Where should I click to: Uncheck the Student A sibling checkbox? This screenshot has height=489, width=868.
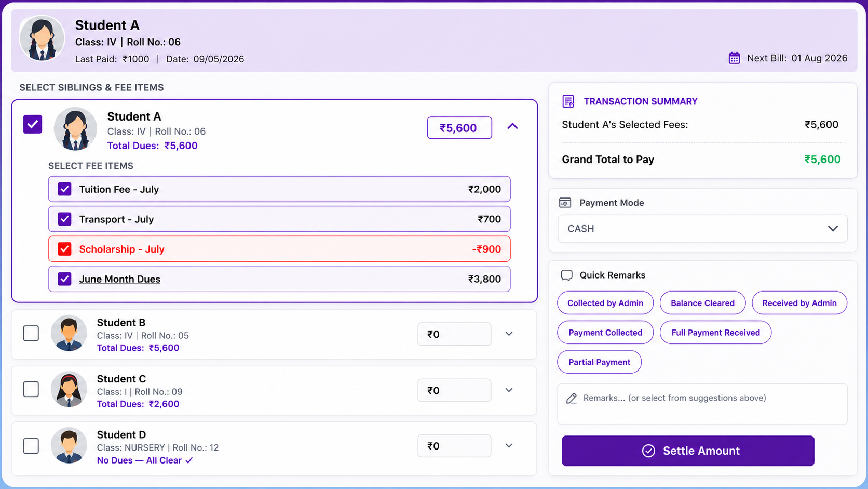[33, 124]
